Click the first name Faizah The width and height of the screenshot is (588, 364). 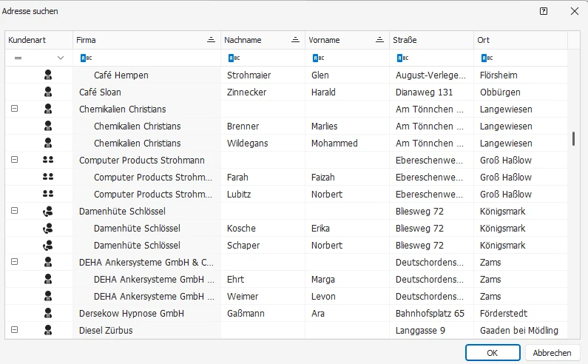coord(323,177)
